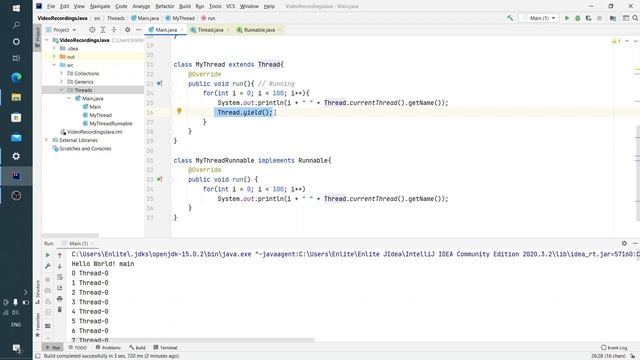Collapse the src folder
The image size is (640, 360).
[54, 65]
